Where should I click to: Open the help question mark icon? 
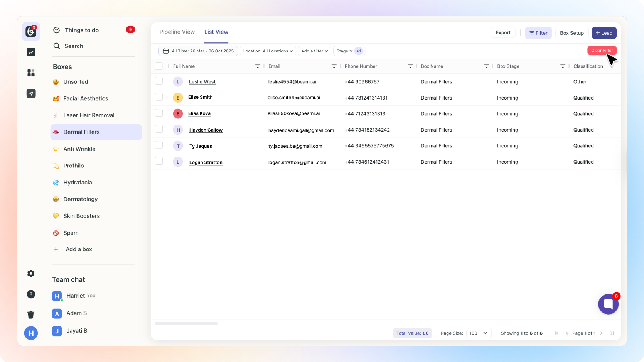pos(31,294)
